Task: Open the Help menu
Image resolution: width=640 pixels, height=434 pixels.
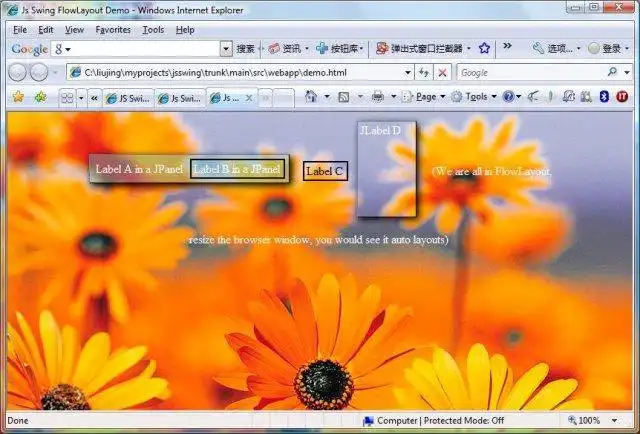Action: (185, 30)
